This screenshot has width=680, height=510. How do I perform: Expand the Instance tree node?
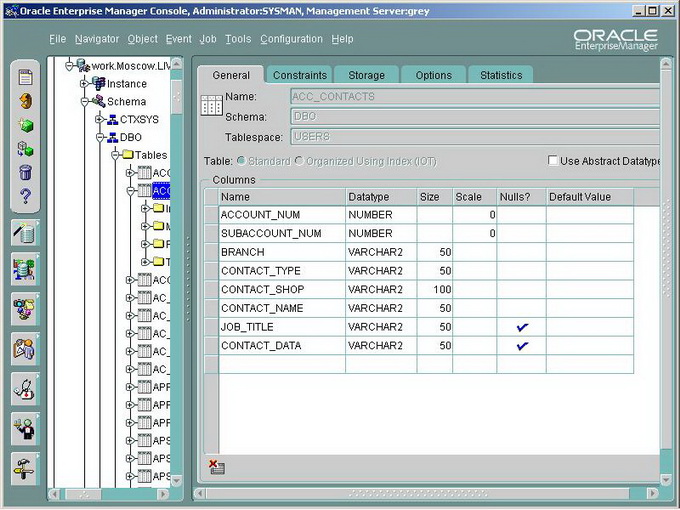[x=85, y=83]
